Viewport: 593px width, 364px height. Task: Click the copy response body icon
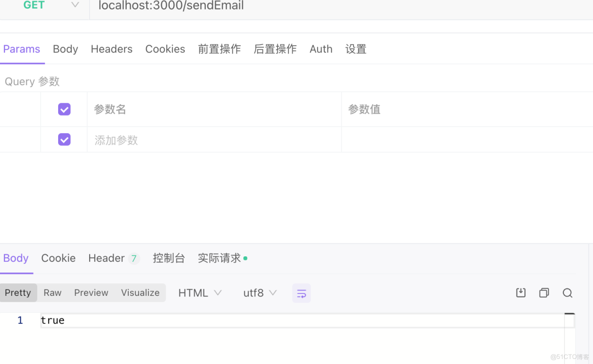click(544, 292)
